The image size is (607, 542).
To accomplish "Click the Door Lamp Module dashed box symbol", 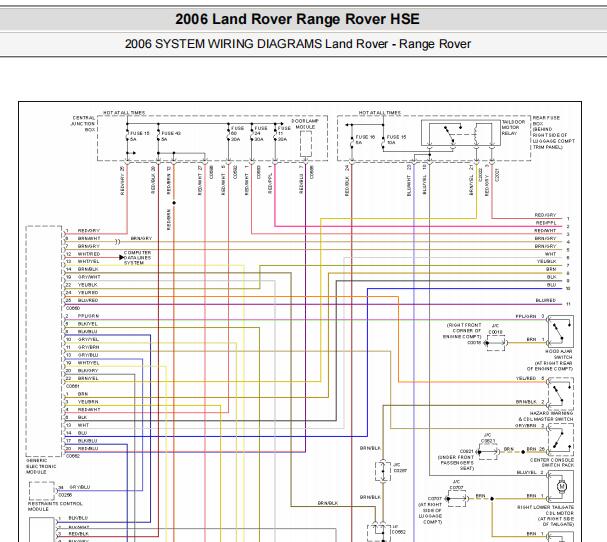I will [306, 144].
